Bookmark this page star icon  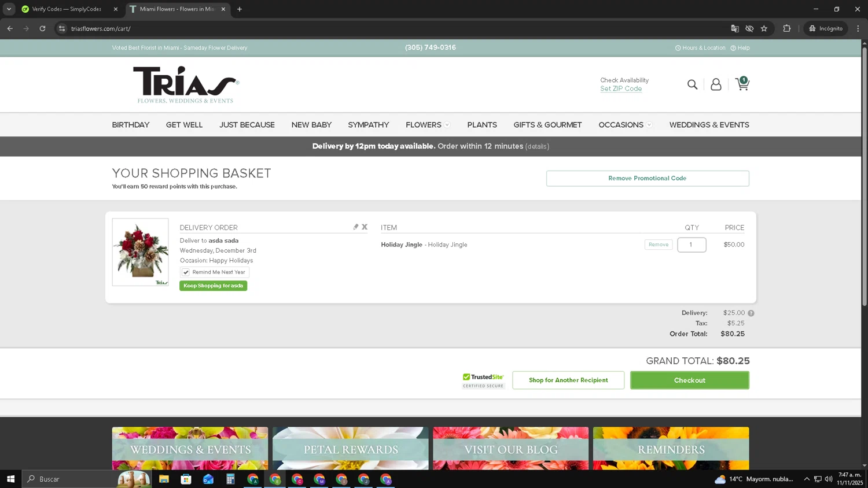[x=764, y=28]
